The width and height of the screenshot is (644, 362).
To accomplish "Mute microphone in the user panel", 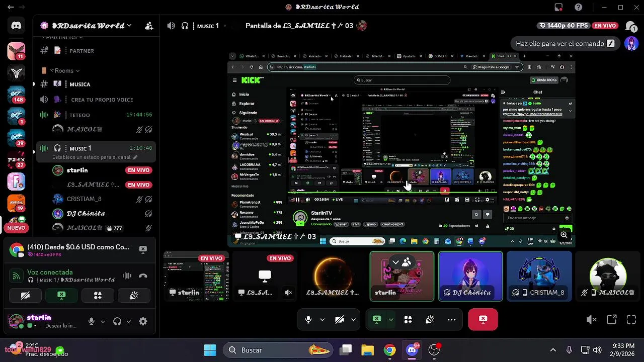I will point(91,321).
